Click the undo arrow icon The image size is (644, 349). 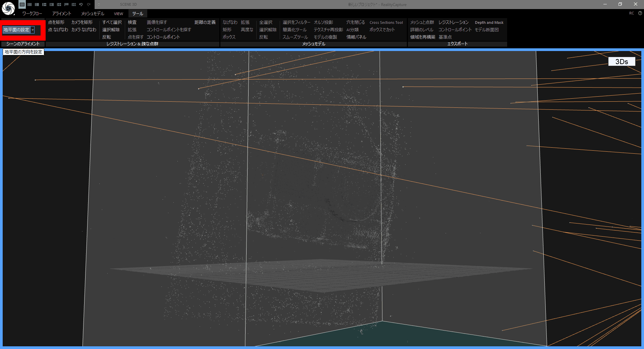[81, 4]
